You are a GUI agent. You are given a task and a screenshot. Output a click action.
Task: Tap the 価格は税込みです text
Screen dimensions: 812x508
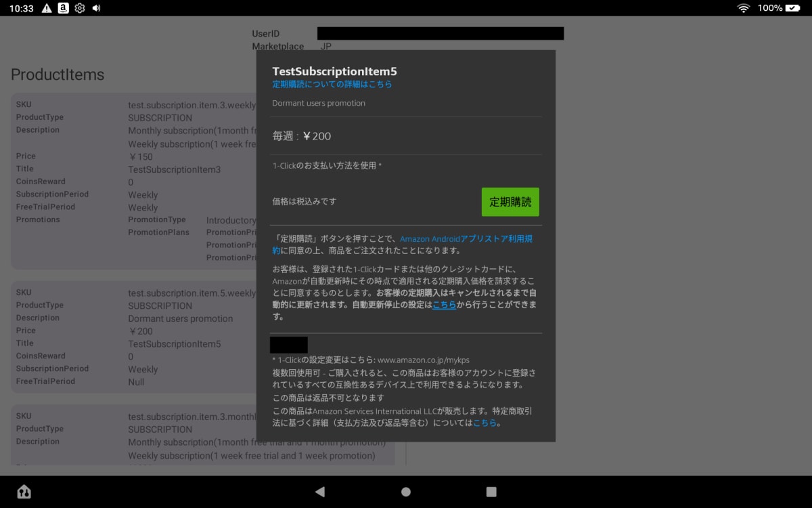(304, 201)
